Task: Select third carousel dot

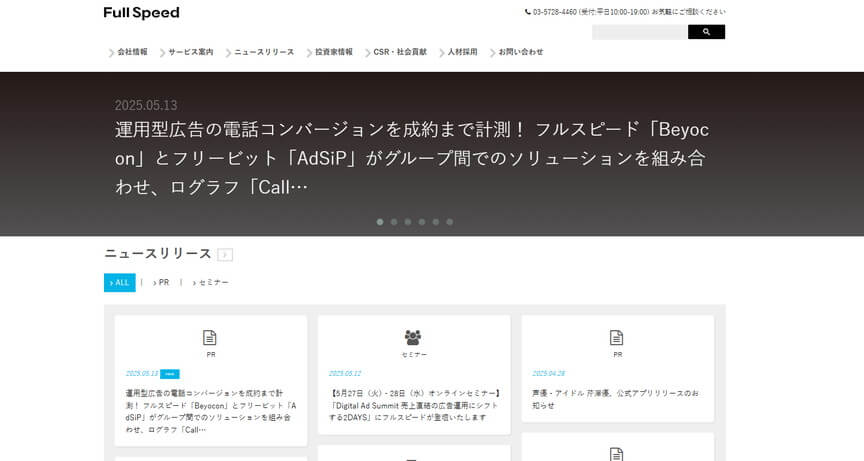Action: coord(408,222)
